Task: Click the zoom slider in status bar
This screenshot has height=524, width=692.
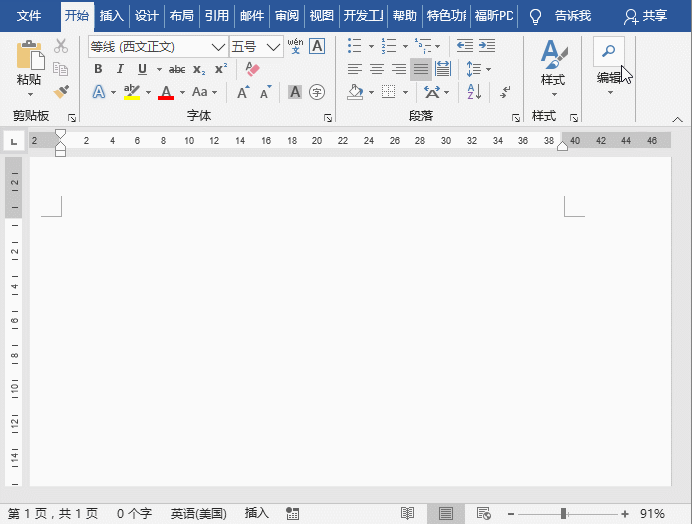Action: point(568,513)
